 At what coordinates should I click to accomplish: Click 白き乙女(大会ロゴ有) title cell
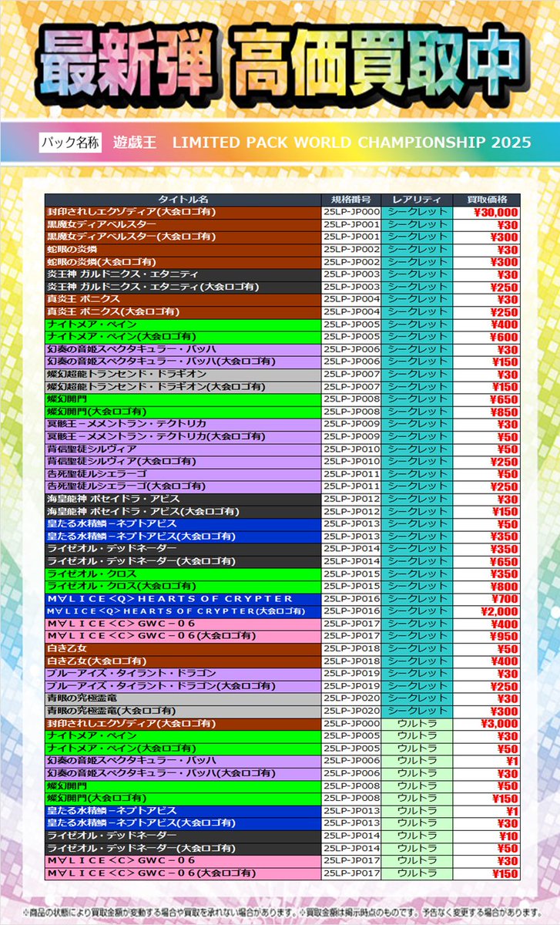click(183, 661)
